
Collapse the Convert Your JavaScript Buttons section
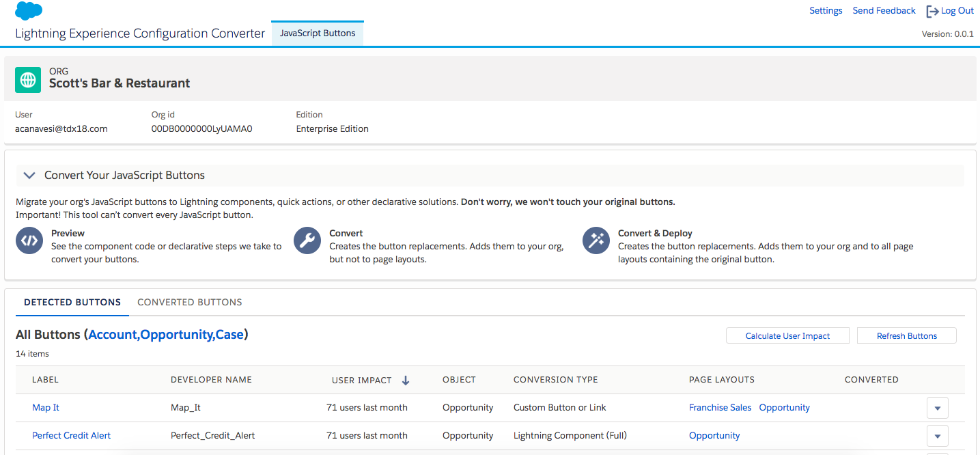pyautogui.click(x=29, y=176)
